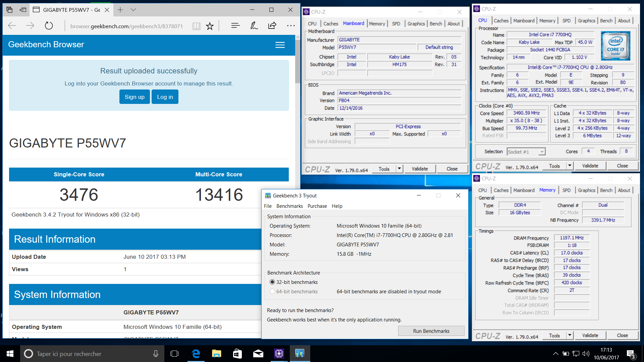644x362 pixels.
Task: Click the Intel Core i7 logo
Action: tap(615, 46)
